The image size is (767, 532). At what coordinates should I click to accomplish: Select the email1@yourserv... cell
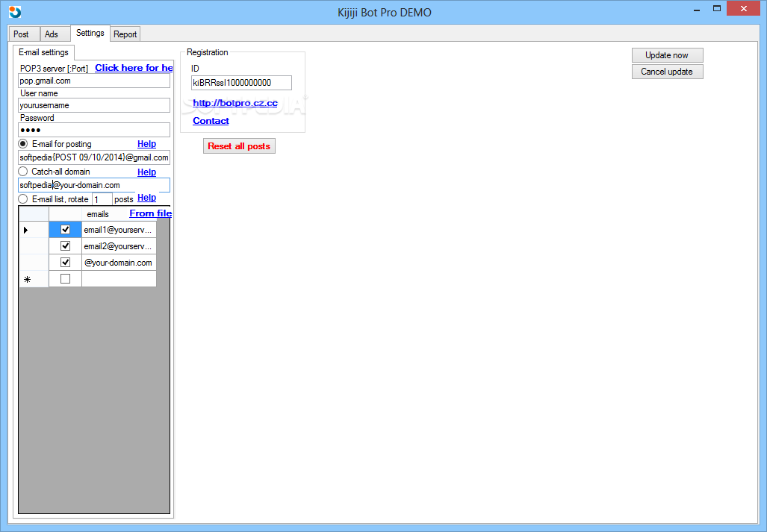(119, 230)
